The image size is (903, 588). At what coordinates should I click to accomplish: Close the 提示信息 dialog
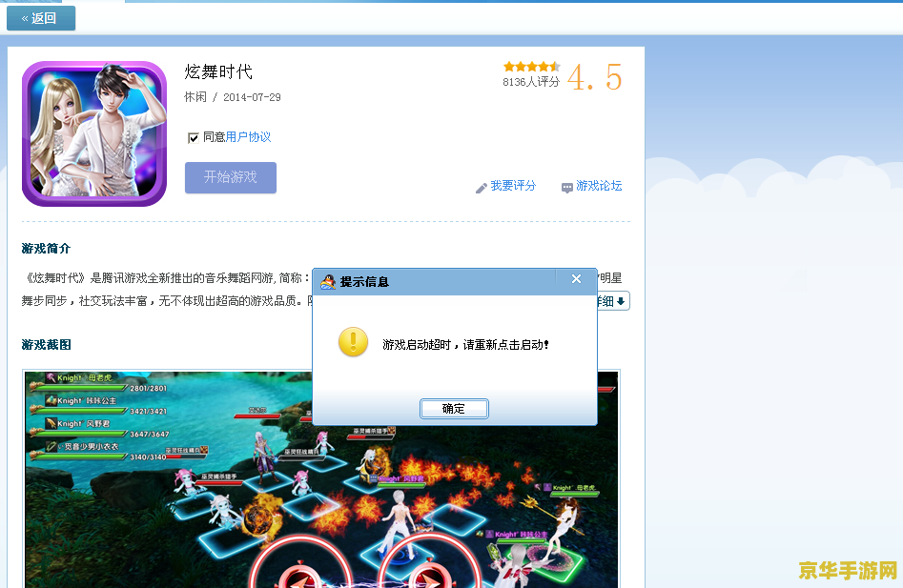(577, 279)
